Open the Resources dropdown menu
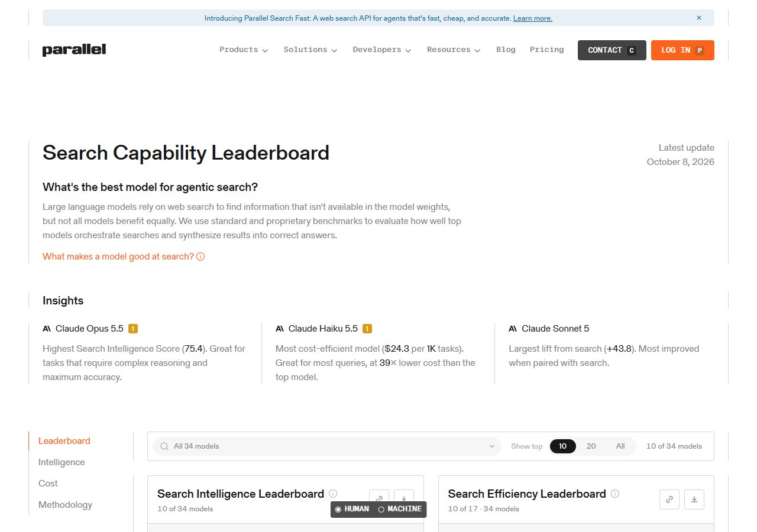 [x=454, y=50]
